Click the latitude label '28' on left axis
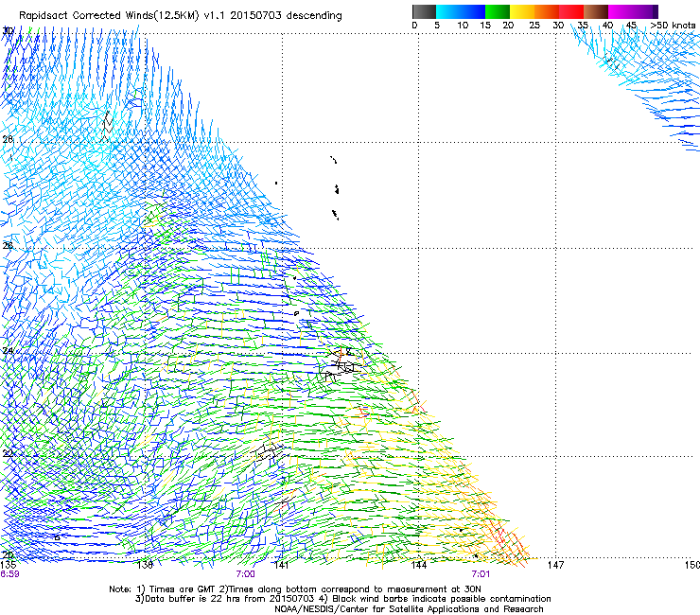Viewport: 700px width, 615px height. click(8, 139)
